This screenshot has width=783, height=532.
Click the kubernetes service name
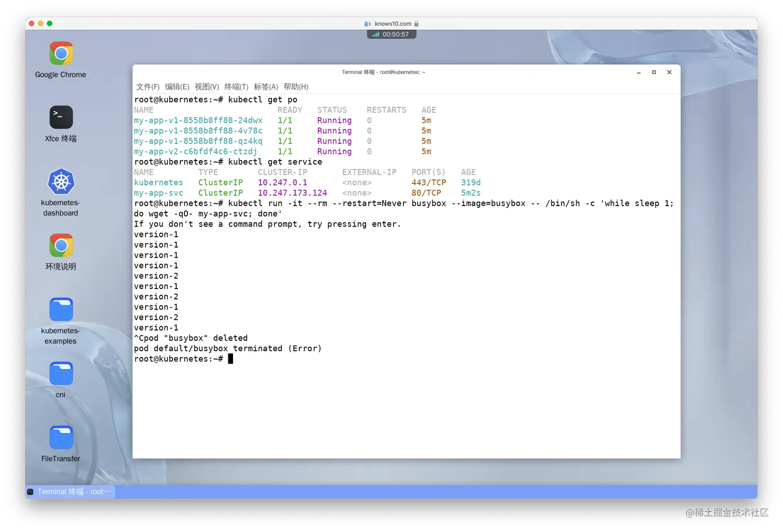click(159, 182)
